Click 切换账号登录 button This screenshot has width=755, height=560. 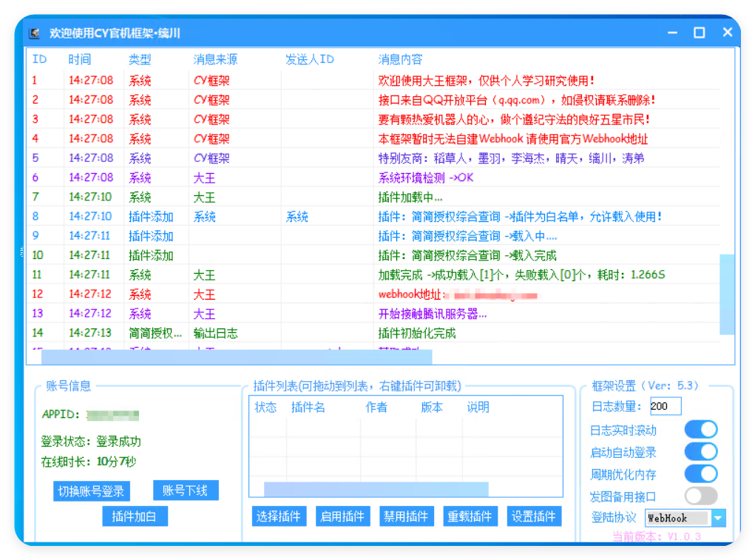coord(91,490)
